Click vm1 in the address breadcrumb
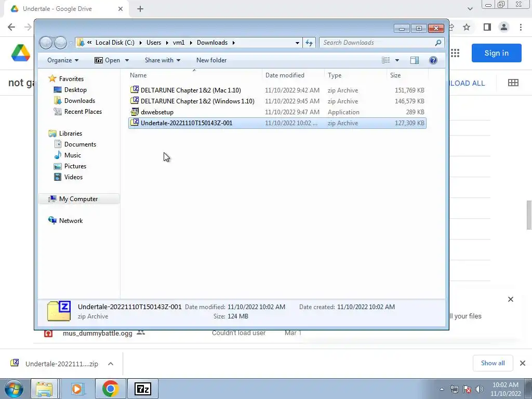This screenshot has height=399, width=532. [x=179, y=43]
